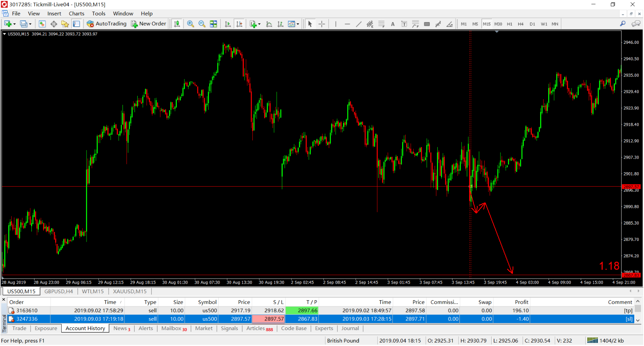This screenshot has width=644, height=346.
Task: Click the Zoom In magnifier icon
Action: tap(190, 24)
